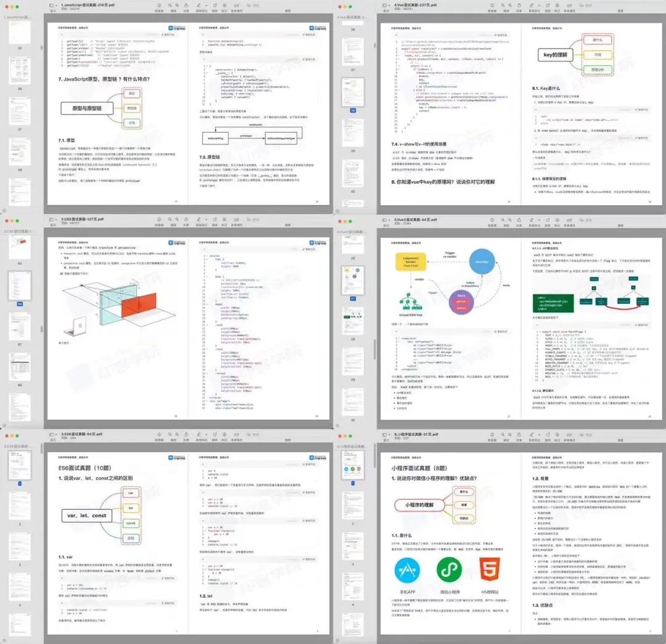Viewport: 666px width, 644px height.
Task: Toggle the sidebar in the 1.JavaScript PDF window
Action: click(51, 6)
